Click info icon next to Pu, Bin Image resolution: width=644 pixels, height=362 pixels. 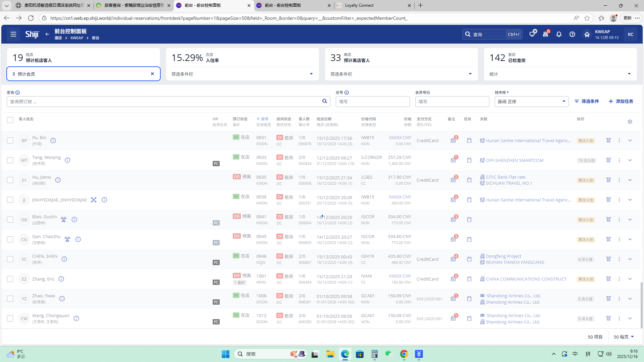click(x=53, y=140)
